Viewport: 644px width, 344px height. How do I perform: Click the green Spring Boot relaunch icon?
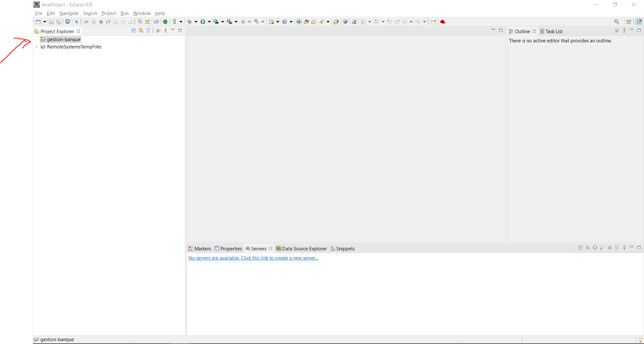pyautogui.click(x=165, y=22)
